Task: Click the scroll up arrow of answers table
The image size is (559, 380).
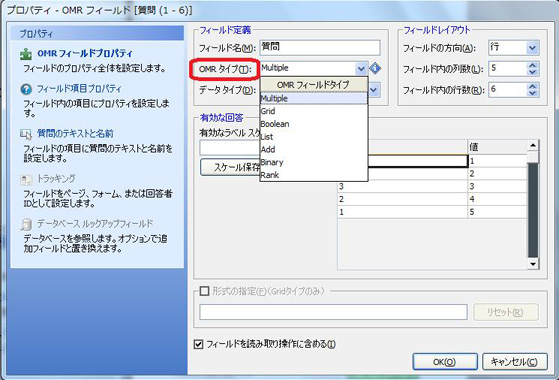Action: click(533, 145)
